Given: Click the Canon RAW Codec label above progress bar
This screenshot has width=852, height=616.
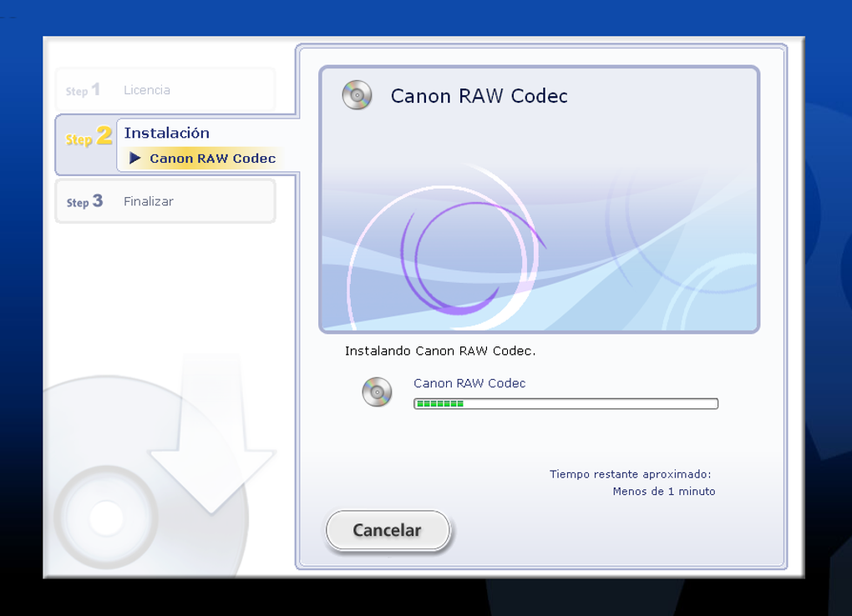Looking at the screenshot, I should (x=469, y=383).
